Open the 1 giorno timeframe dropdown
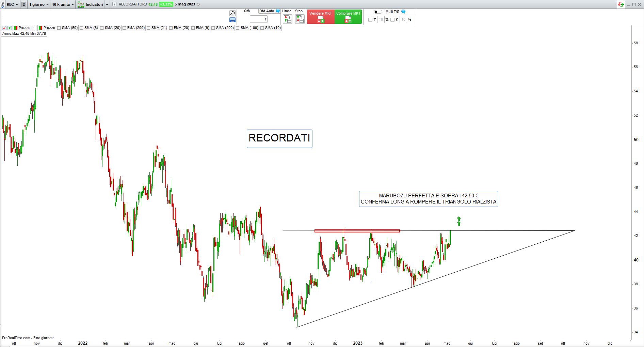Screen dimensions: 644x347 click(x=39, y=4)
